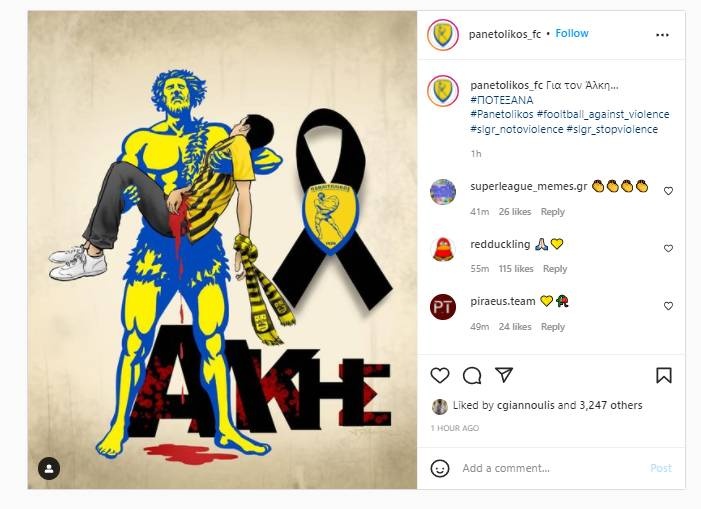
Task: Focus the Add a comment field
Action: click(552, 468)
